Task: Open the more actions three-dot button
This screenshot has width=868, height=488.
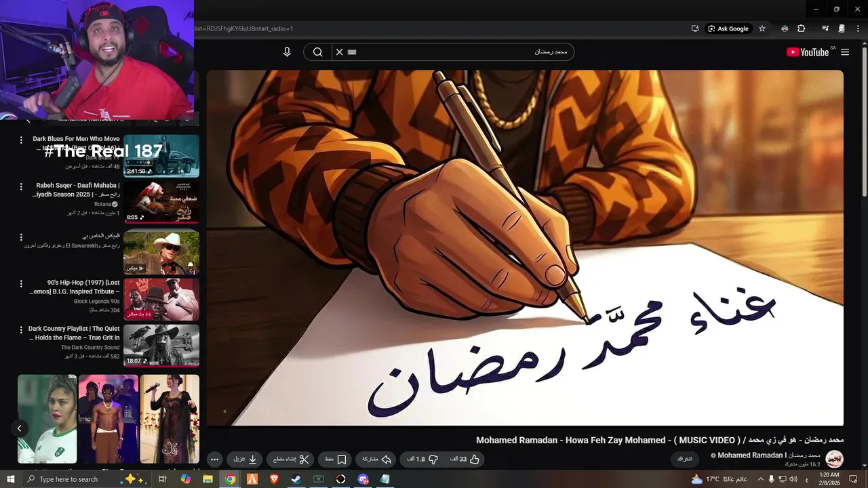Action: (215, 460)
